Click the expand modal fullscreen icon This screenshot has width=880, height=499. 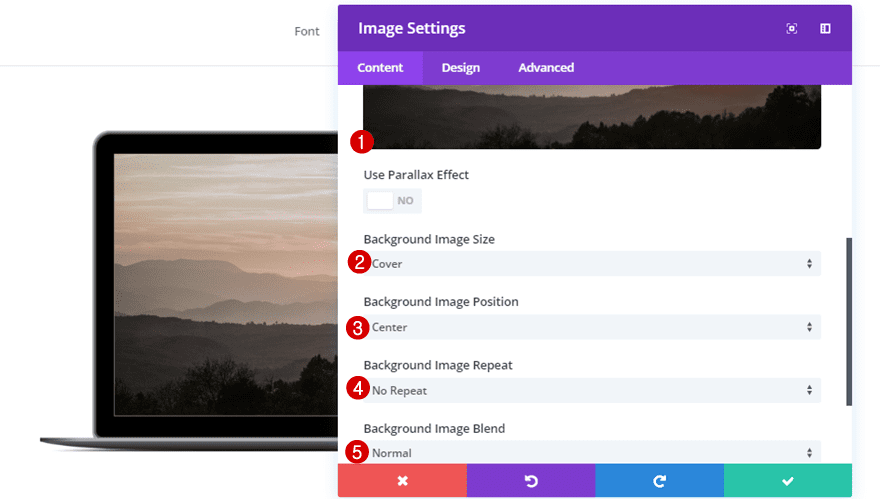791,29
